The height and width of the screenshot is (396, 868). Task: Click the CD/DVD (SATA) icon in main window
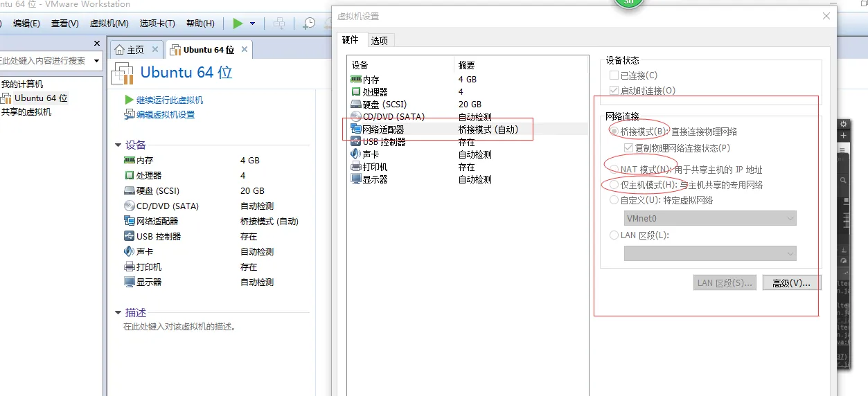point(130,206)
